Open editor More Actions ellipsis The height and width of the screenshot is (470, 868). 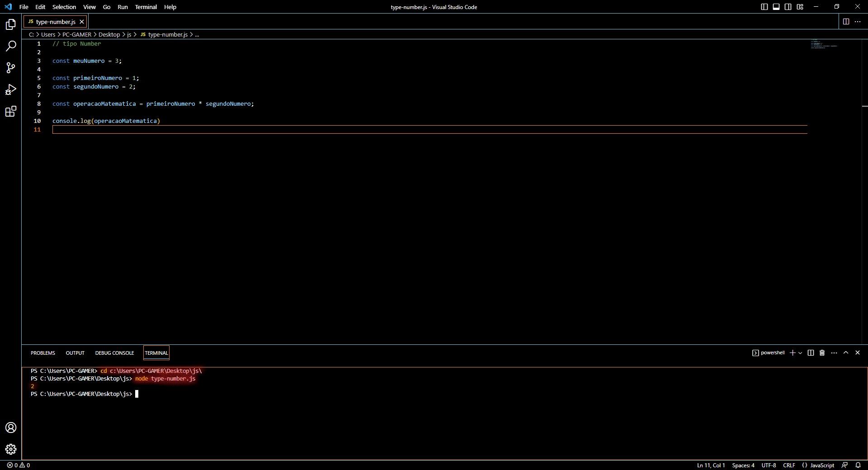pos(858,22)
